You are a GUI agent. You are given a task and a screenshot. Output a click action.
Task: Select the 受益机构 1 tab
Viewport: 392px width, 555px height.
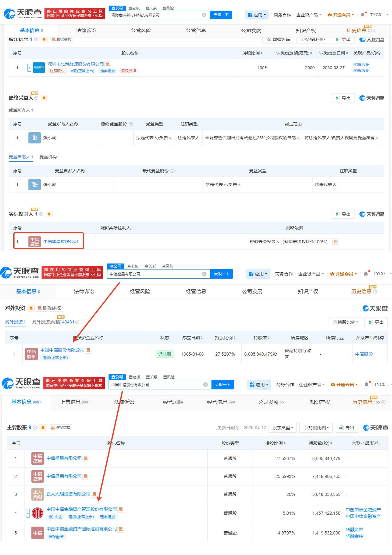(x=49, y=157)
